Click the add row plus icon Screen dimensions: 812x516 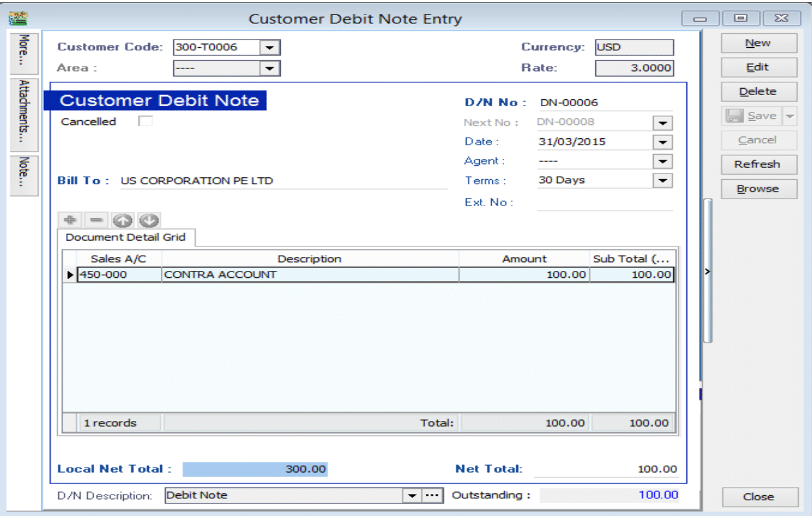coord(70,221)
